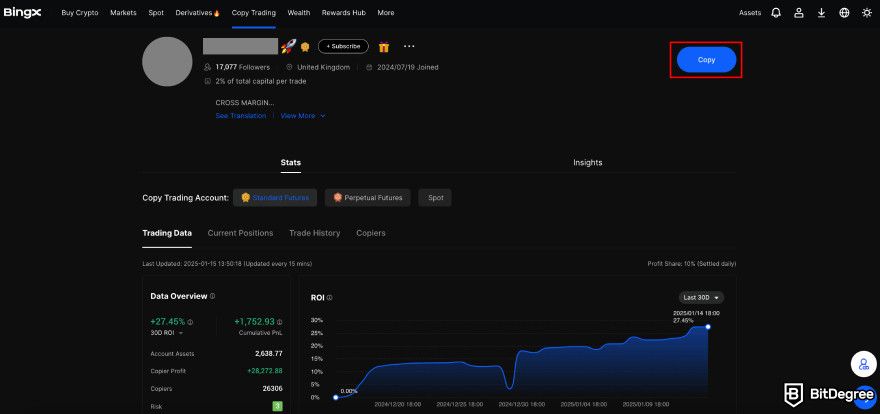
Task: Click info icon next to ROI title
Action: click(x=329, y=298)
